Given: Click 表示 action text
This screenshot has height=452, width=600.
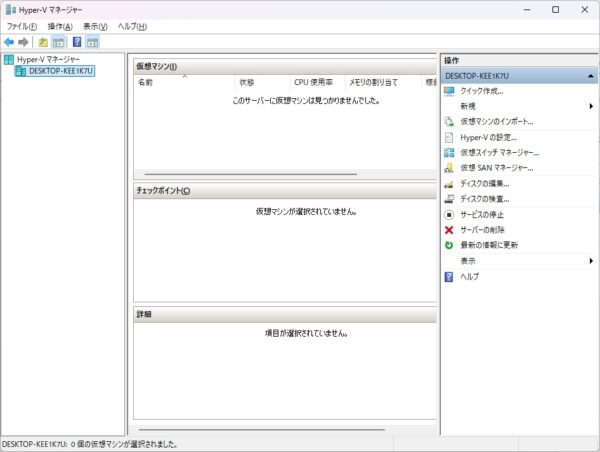Looking at the screenshot, I should pyautogui.click(x=468, y=261).
